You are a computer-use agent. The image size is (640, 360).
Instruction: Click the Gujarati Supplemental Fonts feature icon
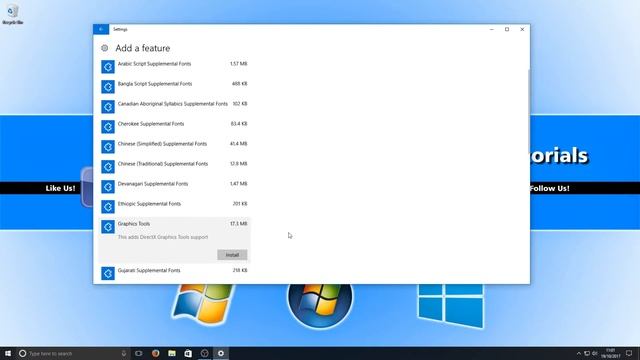108,273
